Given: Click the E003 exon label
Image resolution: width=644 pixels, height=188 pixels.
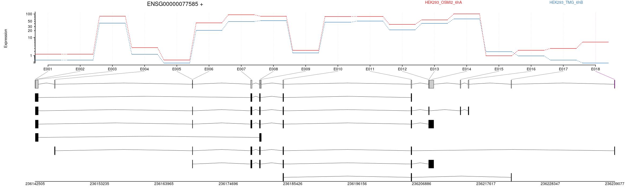Looking at the screenshot, I should point(112,69).
